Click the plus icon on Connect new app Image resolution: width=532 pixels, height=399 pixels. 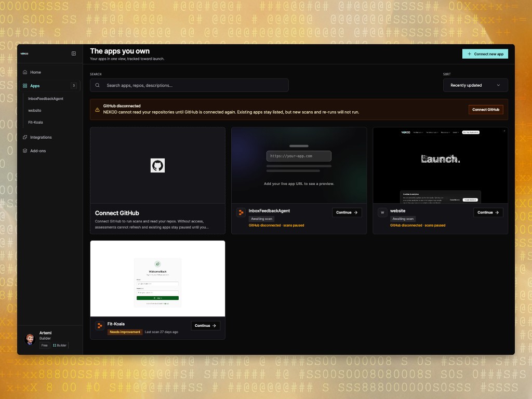470,54
